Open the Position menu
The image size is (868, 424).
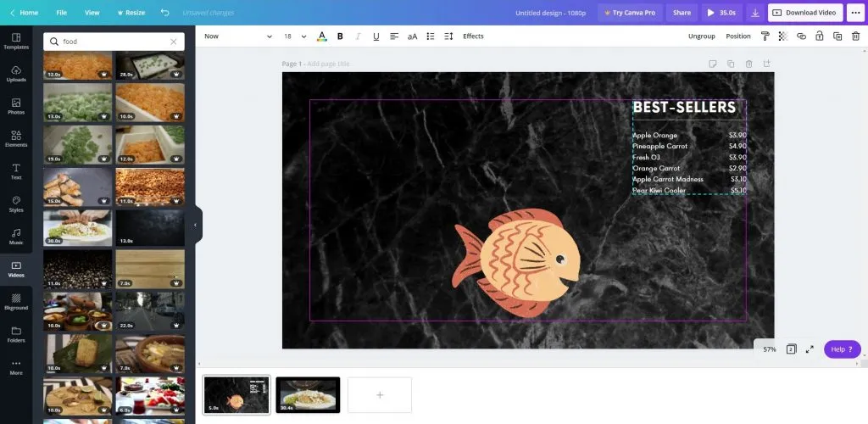coord(738,36)
